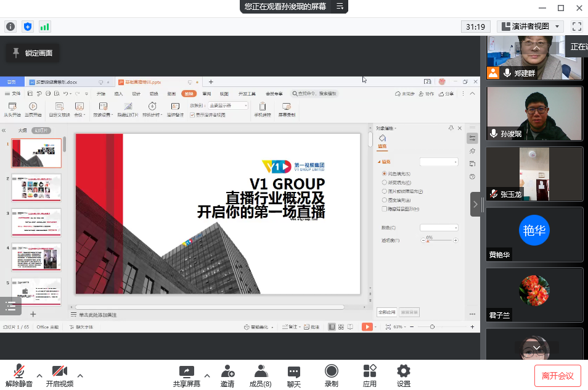Screen dimensions: 588x390
Task: Select 图片或纹理填充 radio button
Action: pyautogui.click(x=385, y=191)
